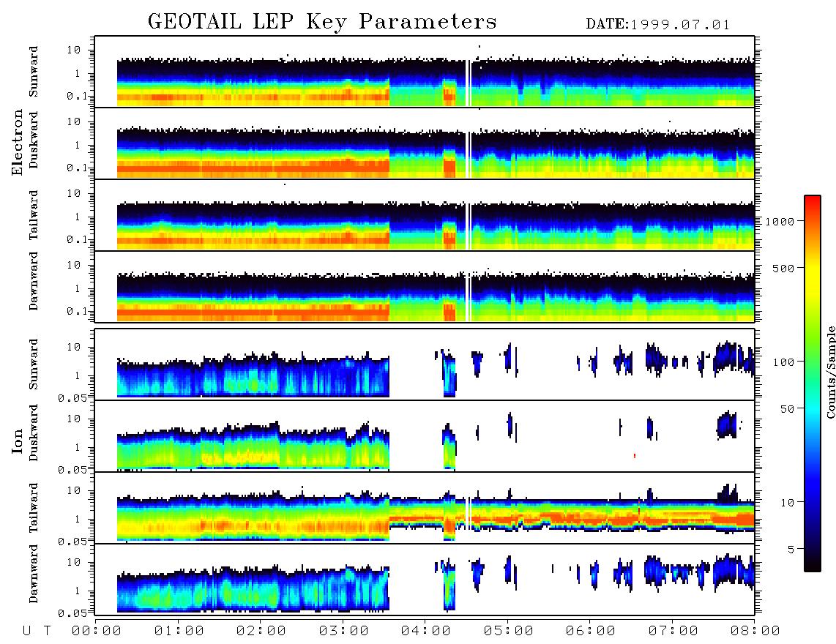Select the 50 color bar tick label
This screenshot has width=836, height=644.
coord(788,409)
